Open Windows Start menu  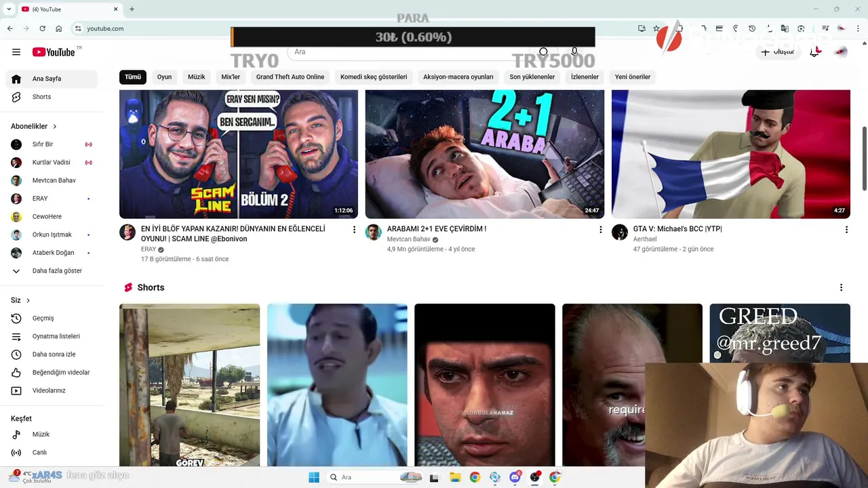click(314, 477)
